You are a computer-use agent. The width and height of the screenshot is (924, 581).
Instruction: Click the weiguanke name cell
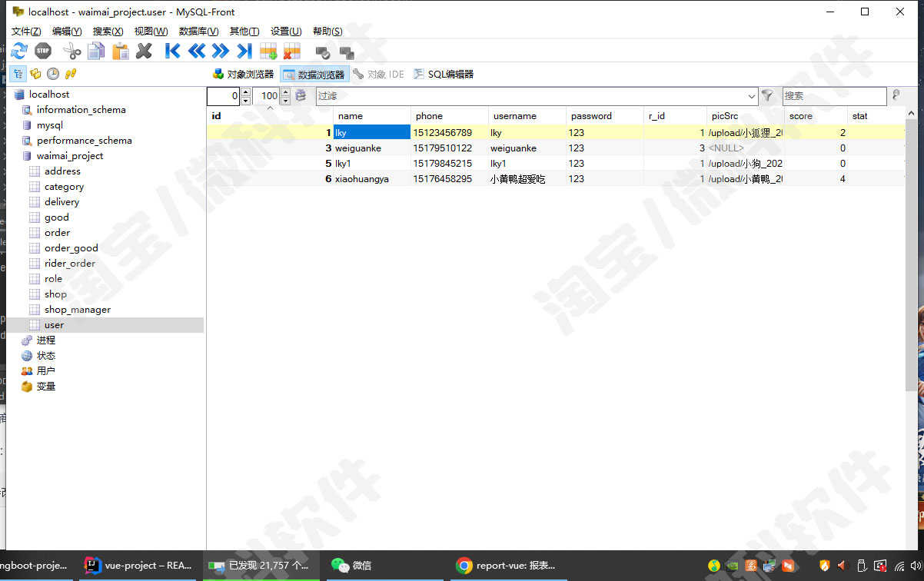[372, 148]
